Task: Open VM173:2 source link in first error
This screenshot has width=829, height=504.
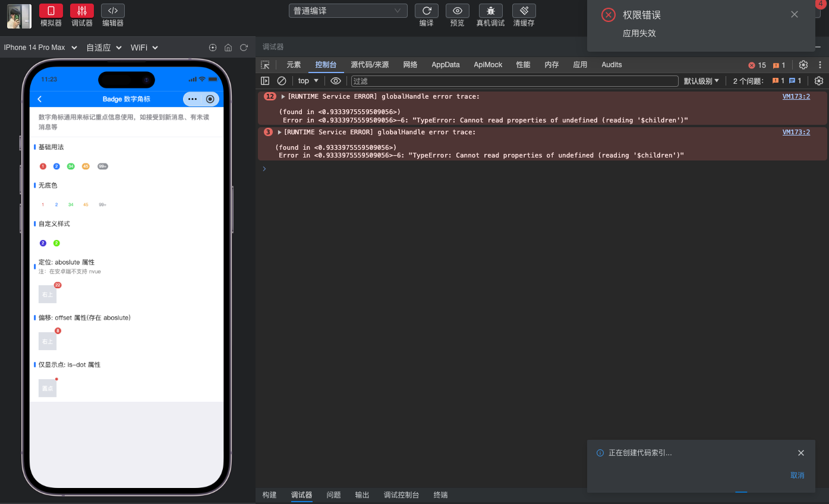Action: [796, 96]
